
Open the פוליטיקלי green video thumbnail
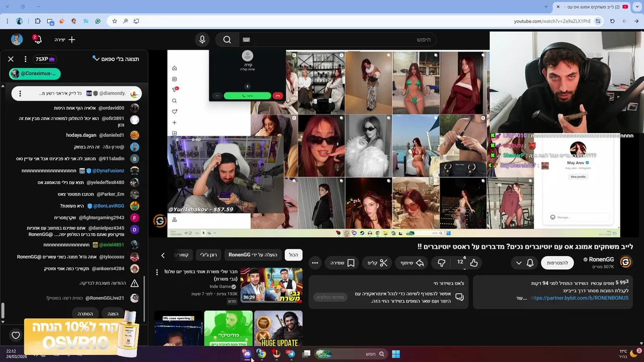[x=228, y=328]
